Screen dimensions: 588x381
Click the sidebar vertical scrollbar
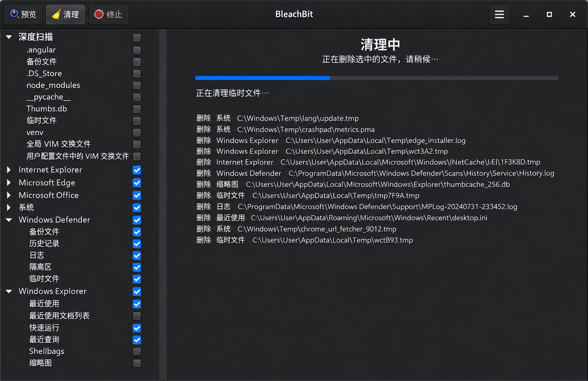coord(163,205)
